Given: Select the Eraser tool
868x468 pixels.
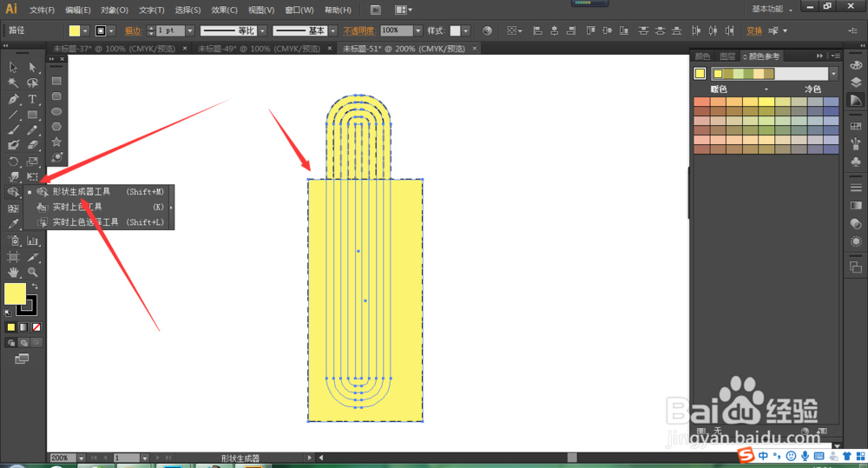Looking at the screenshot, I should (x=32, y=145).
